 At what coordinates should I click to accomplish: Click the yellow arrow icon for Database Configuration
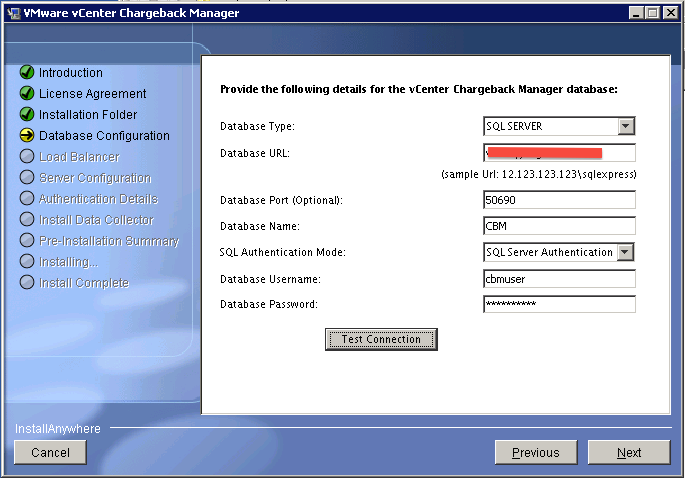(27, 136)
